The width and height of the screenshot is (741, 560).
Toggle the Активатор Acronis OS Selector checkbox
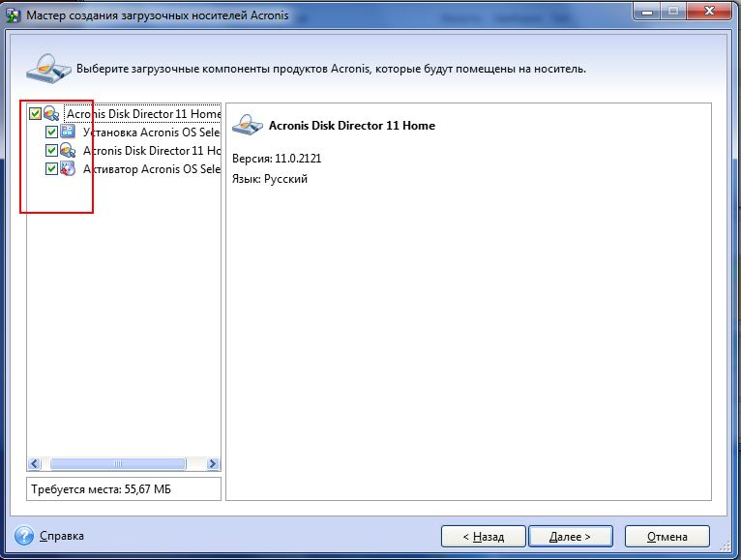[x=51, y=168]
